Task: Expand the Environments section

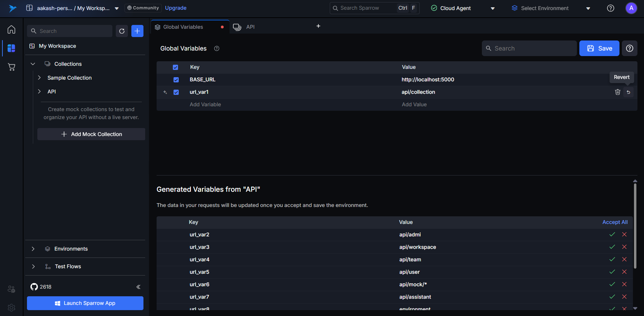Action: pos(33,249)
